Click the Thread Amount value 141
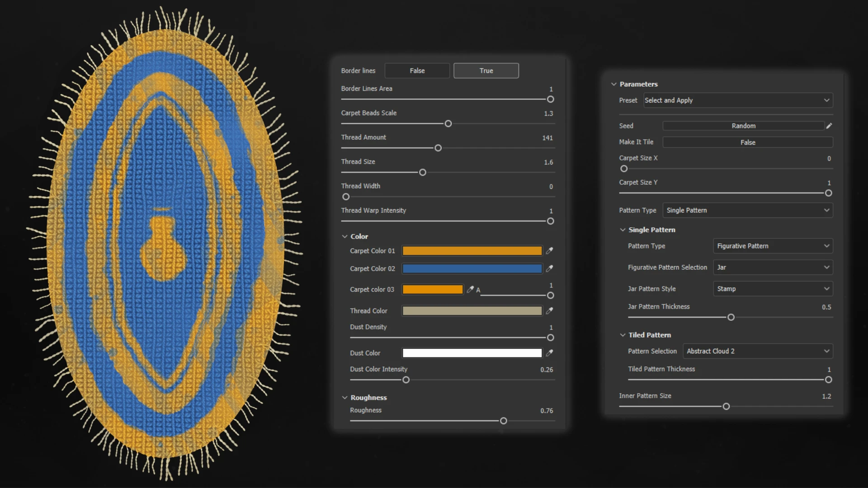The height and width of the screenshot is (488, 868). [x=547, y=138]
